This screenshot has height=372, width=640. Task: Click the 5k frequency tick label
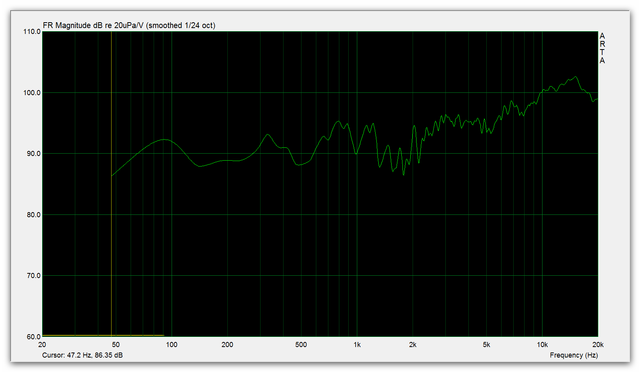(x=487, y=345)
